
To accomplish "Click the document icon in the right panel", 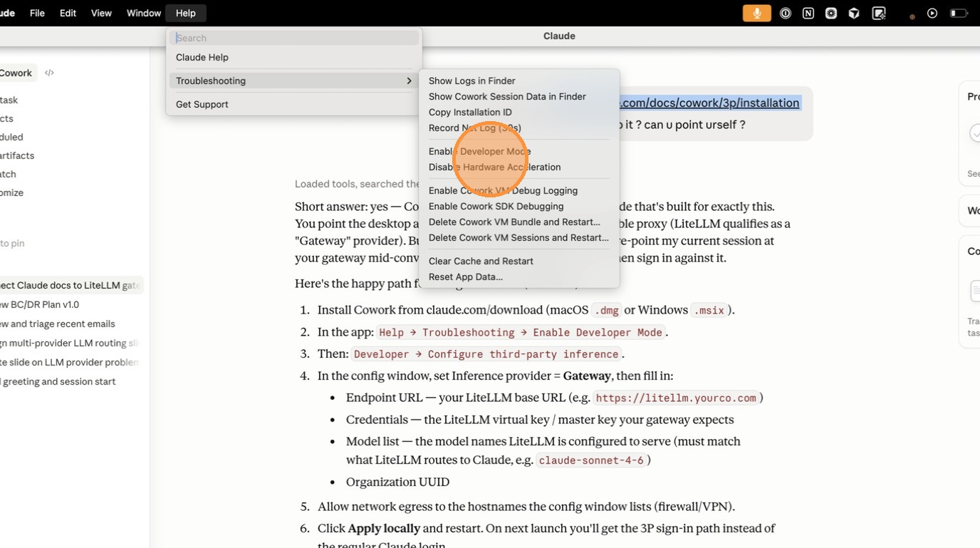I will pos(976,291).
